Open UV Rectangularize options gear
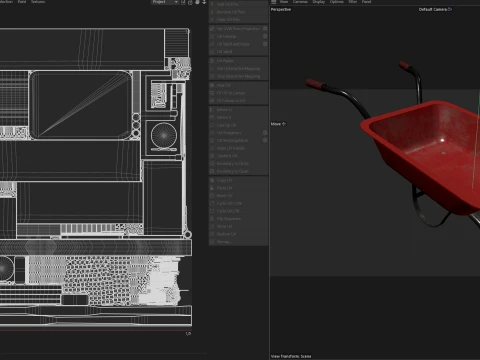The width and height of the screenshot is (480, 360). point(265,140)
